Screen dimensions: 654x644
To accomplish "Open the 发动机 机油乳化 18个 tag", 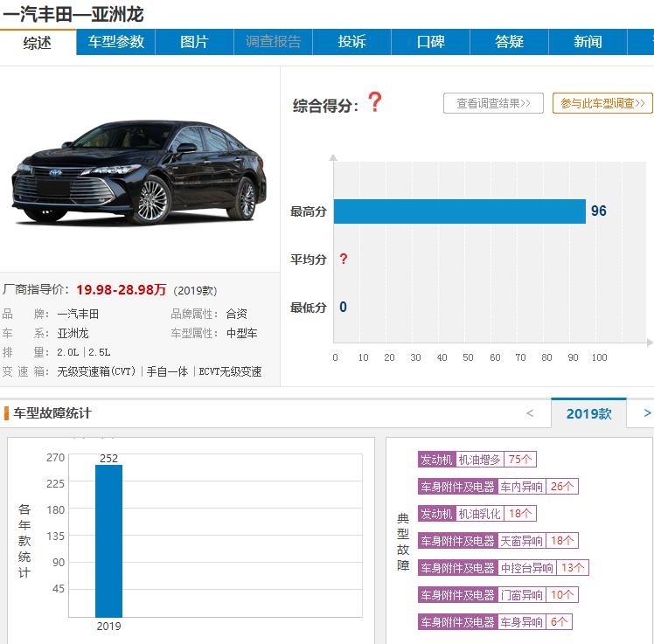I will point(477,514).
